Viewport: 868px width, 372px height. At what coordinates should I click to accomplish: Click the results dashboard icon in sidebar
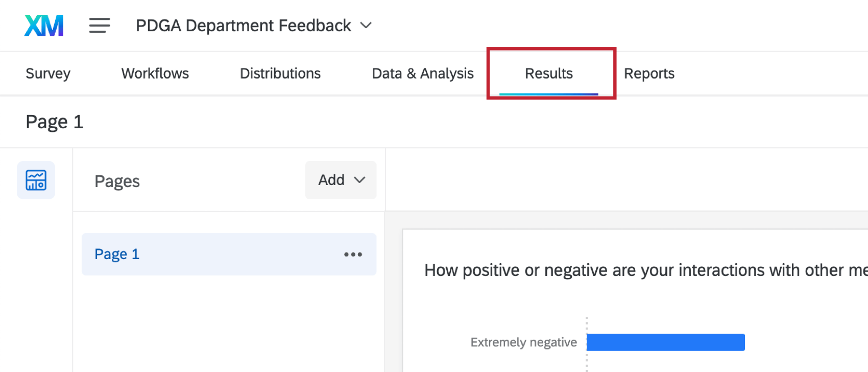(x=36, y=180)
